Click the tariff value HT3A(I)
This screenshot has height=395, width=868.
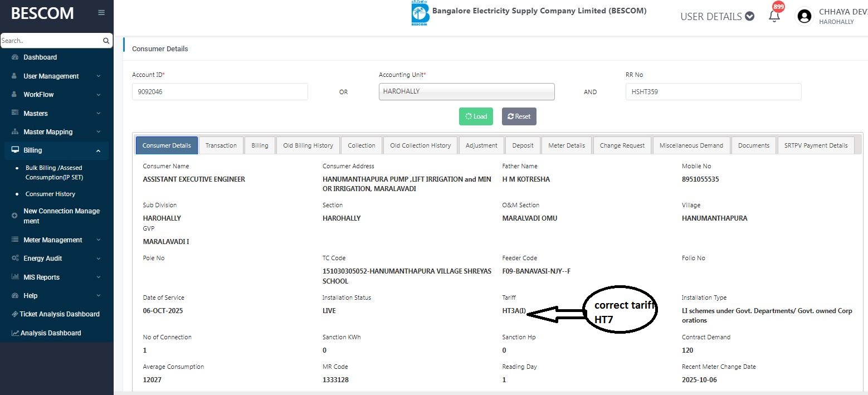coord(514,311)
